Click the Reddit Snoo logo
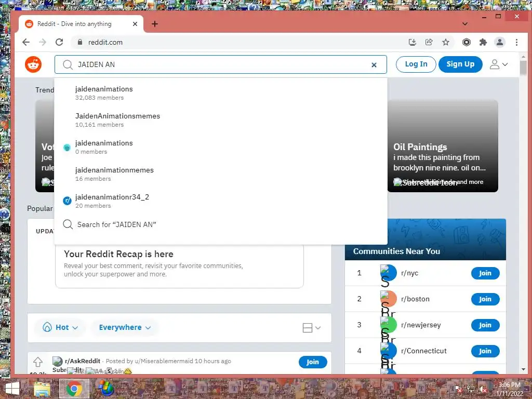The width and height of the screenshot is (532, 399). pos(33,64)
